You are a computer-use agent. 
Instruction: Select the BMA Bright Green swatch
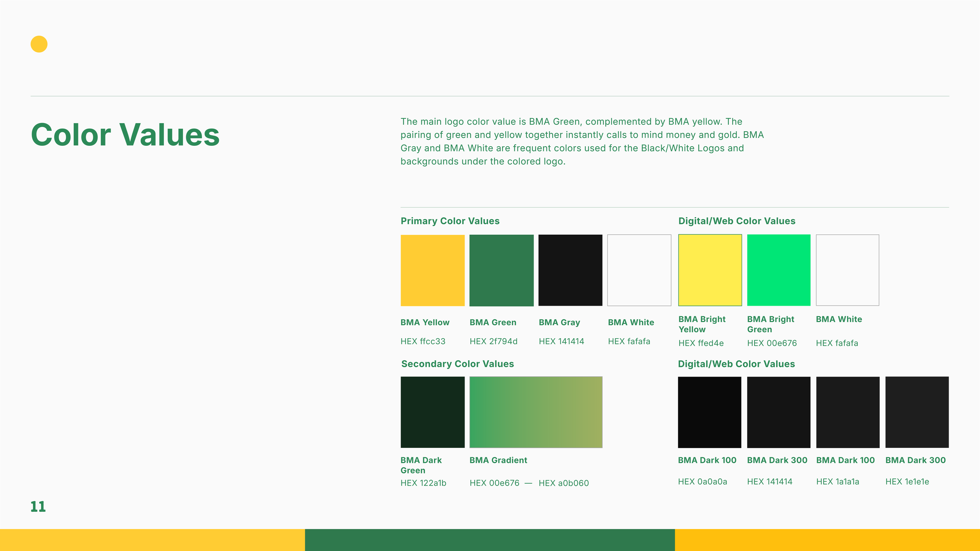pos(779,270)
